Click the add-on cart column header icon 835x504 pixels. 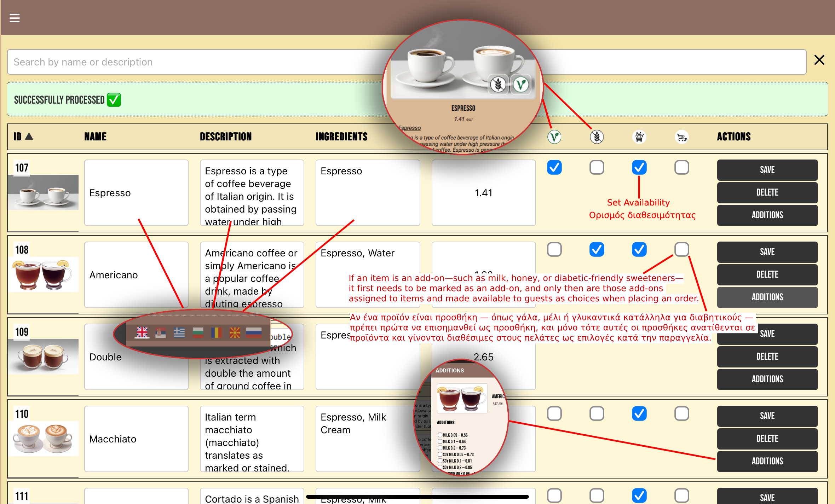tap(681, 137)
